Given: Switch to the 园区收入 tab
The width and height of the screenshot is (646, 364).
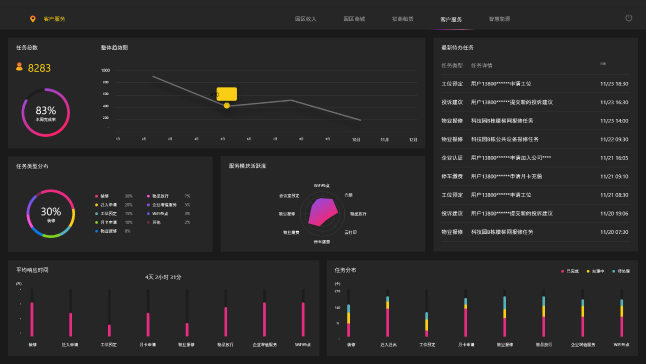Looking at the screenshot, I should [x=305, y=19].
